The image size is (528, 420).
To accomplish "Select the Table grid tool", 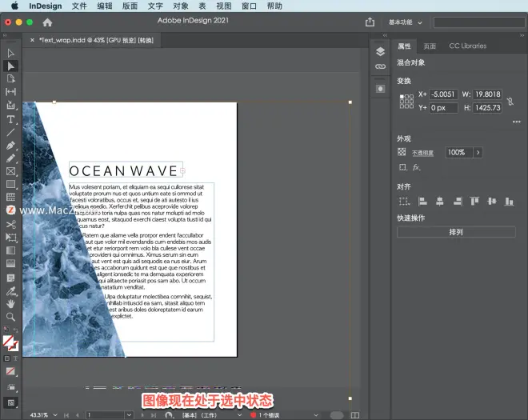I will tap(10, 197).
